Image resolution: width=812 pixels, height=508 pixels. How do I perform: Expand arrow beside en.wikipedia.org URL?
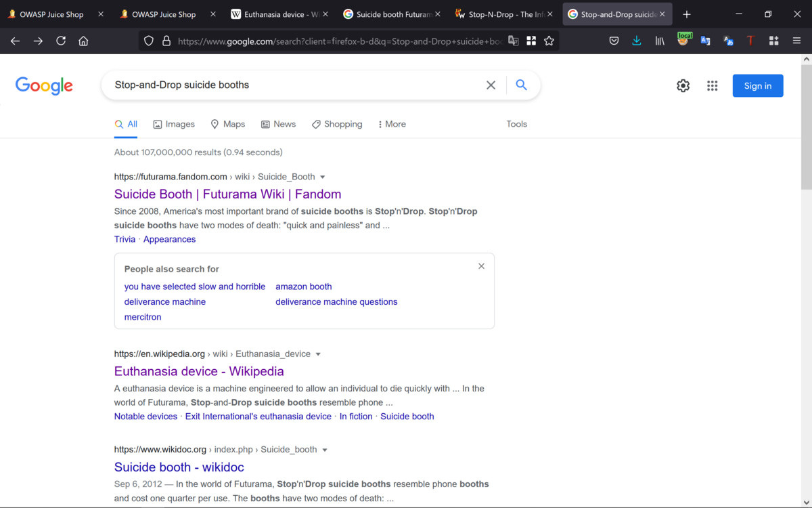coord(318,354)
